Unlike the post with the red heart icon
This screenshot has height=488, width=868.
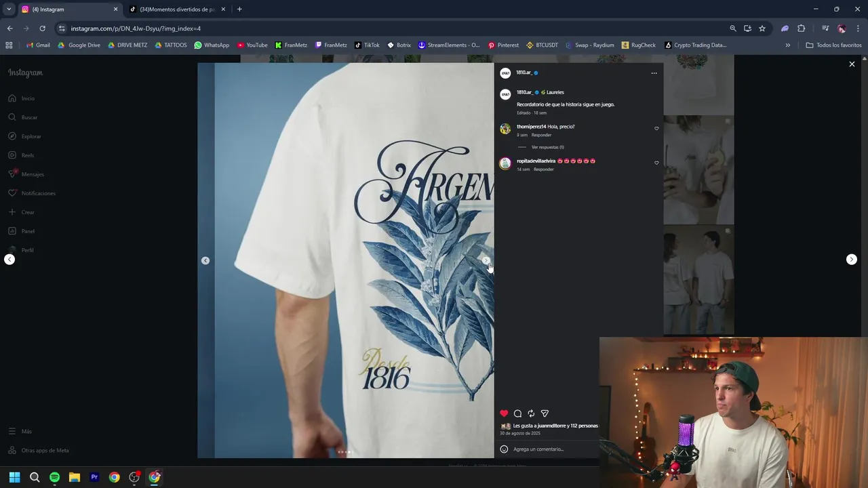click(x=504, y=413)
